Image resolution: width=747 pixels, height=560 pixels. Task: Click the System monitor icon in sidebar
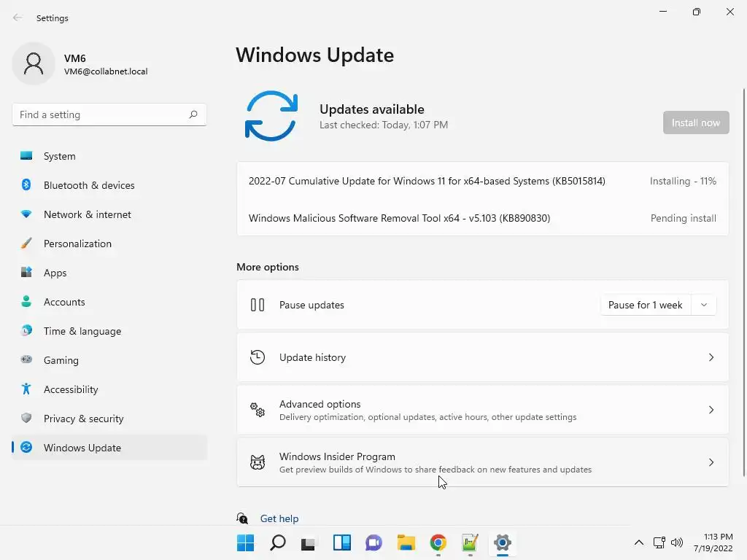(26, 156)
